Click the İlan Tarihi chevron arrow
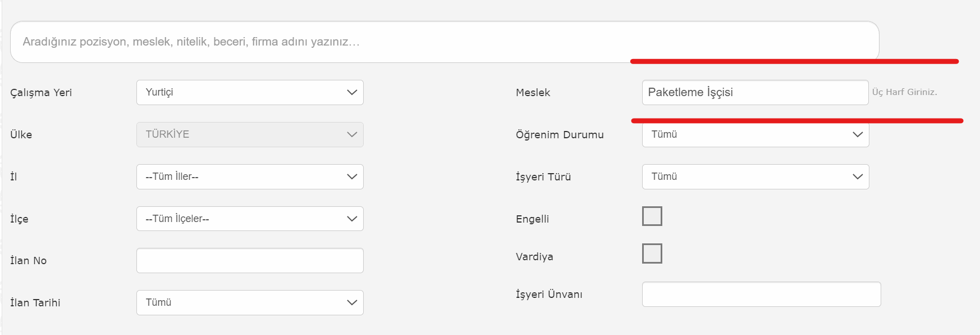Viewport: 980px width, 335px height. click(352, 302)
